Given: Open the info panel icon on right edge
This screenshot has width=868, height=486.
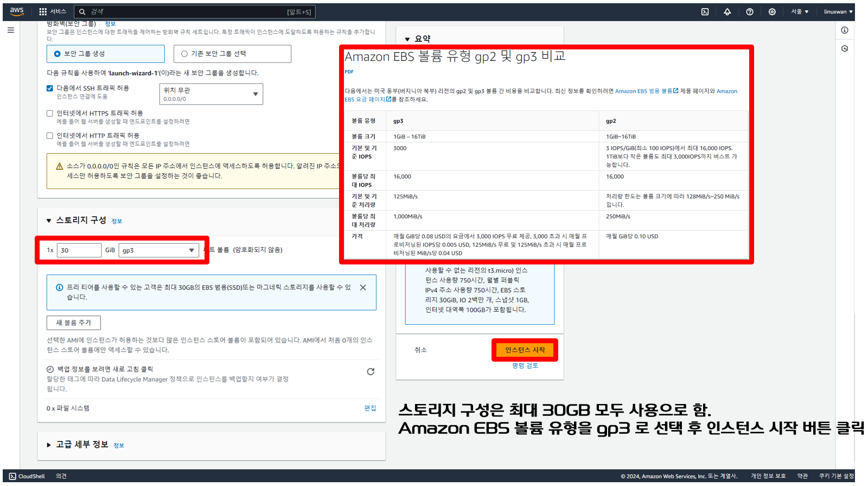Looking at the screenshot, I should click(845, 30).
